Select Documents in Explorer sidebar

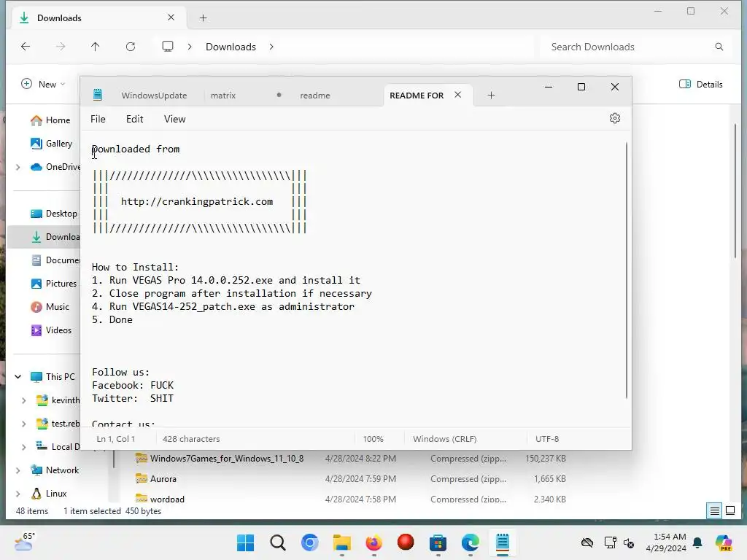point(55,260)
